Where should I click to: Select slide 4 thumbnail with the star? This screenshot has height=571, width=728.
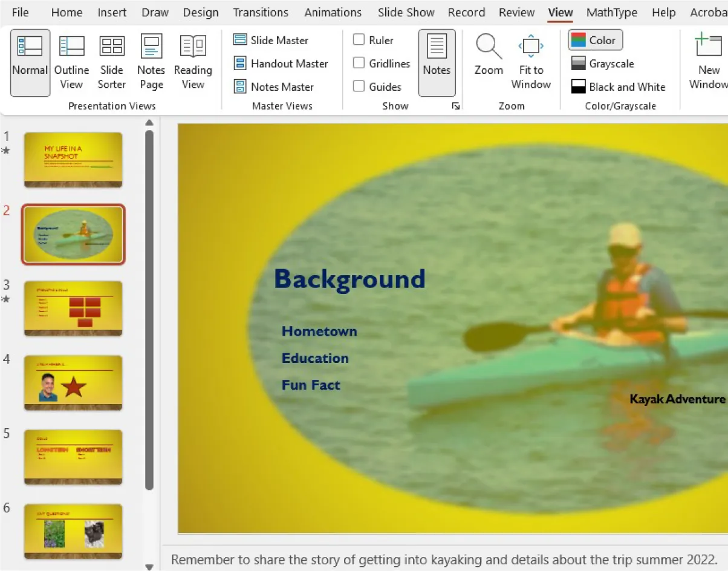click(x=73, y=383)
